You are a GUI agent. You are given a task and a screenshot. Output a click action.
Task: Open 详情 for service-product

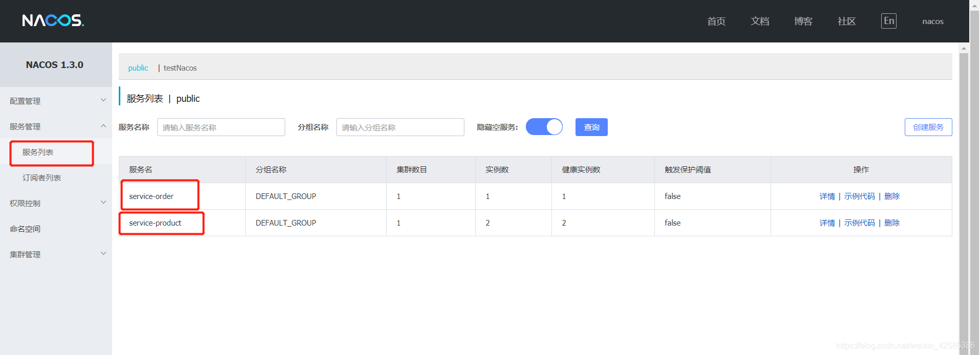click(827, 223)
